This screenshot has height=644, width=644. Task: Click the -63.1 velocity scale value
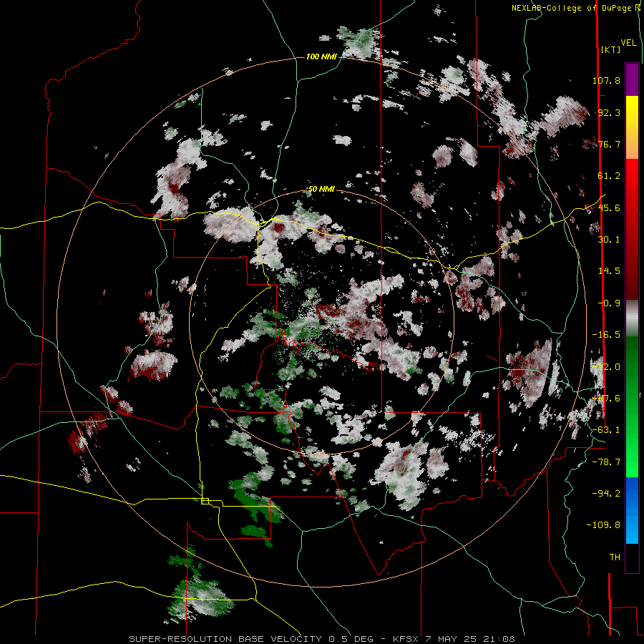pyautogui.click(x=606, y=430)
